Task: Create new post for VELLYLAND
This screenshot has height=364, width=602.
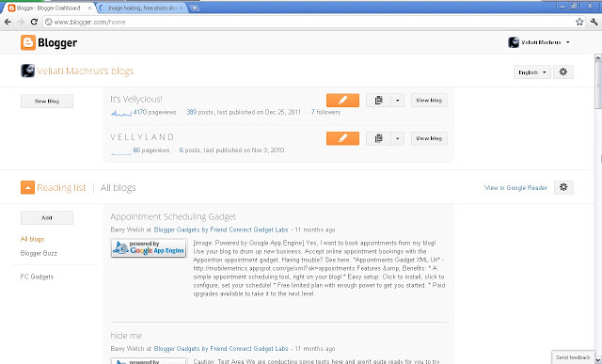Action: [x=342, y=138]
